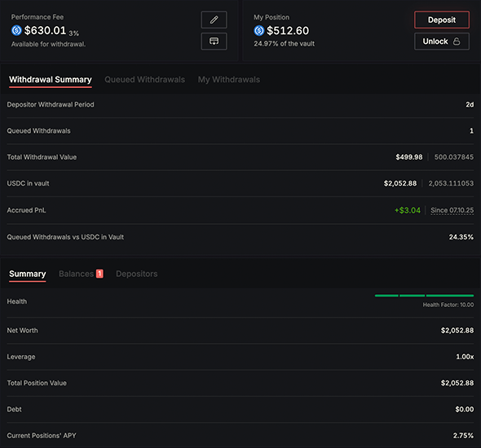Switch to the Depositors tab
Viewport: 481px width, 448px height.
click(x=136, y=274)
